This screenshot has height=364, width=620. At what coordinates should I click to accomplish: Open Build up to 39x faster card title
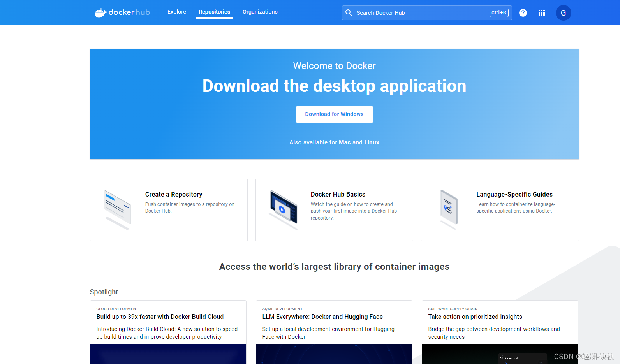[160, 317]
